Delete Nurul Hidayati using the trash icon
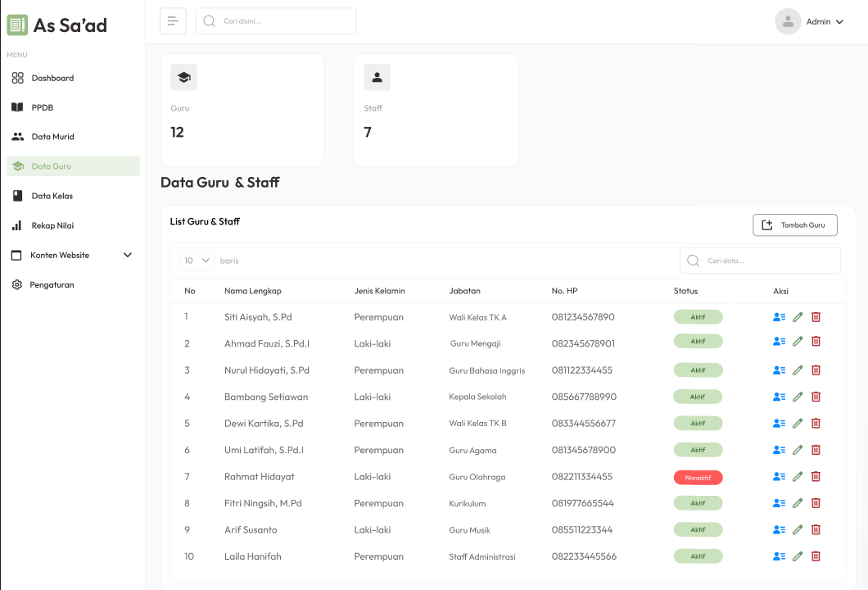868x590 pixels. (x=816, y=370)
